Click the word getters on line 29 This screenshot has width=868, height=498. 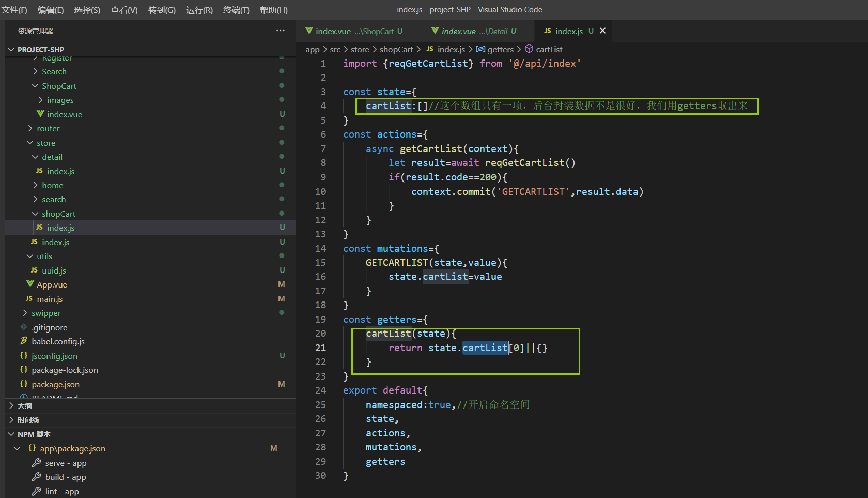click(385, 462)
